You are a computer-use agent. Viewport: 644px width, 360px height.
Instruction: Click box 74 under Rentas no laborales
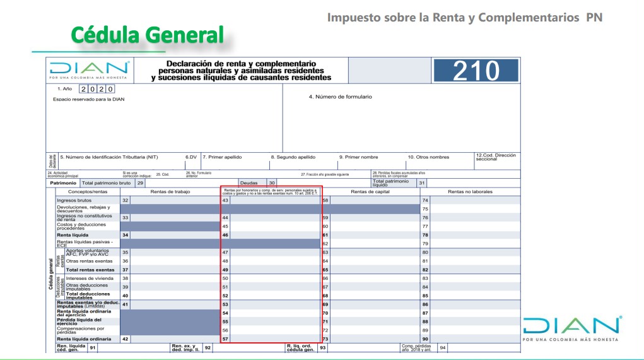tap(473, 200)
